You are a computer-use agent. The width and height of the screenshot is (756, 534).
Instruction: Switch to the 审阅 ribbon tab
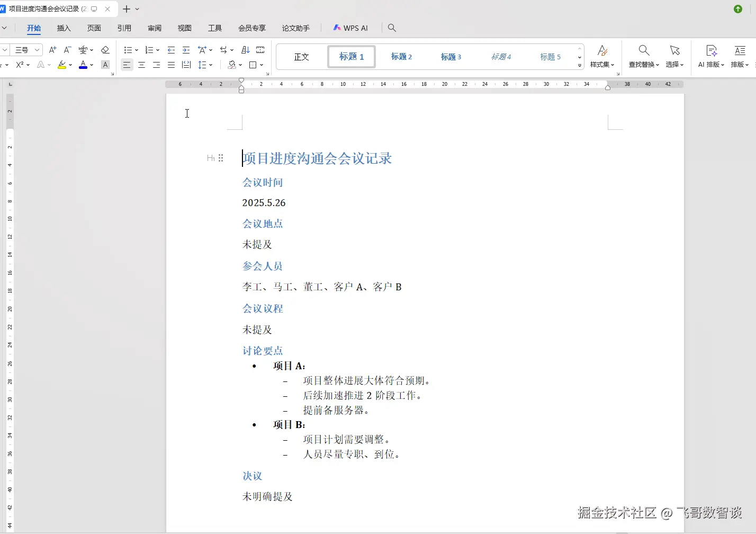(x=155, y=28)
